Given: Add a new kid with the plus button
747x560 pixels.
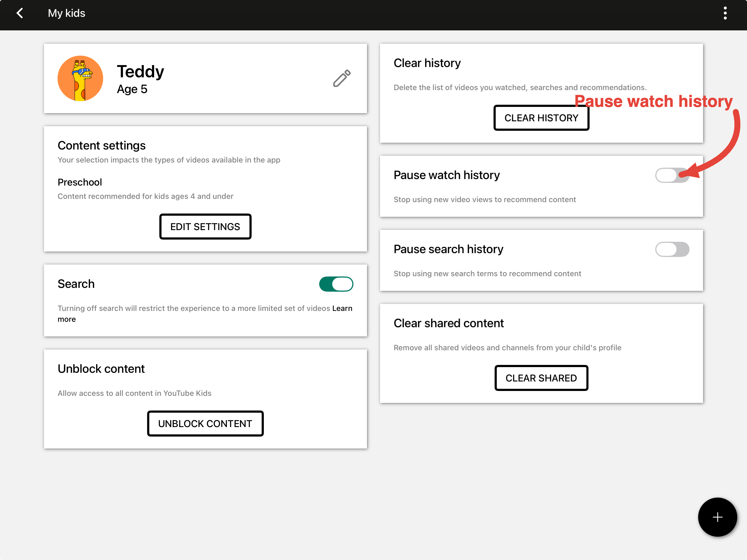Looking at the screenshot, I should [x=717, y=517].
